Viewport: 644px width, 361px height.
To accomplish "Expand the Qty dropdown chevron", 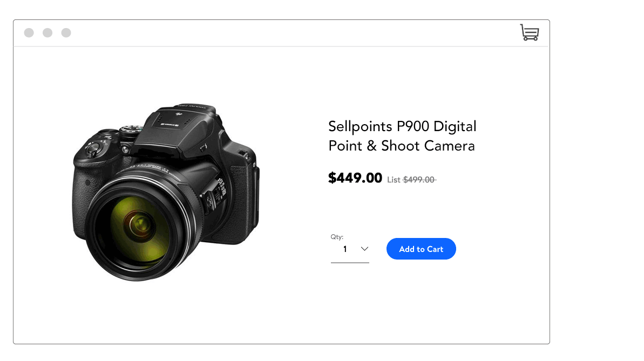I will [364, 249].
